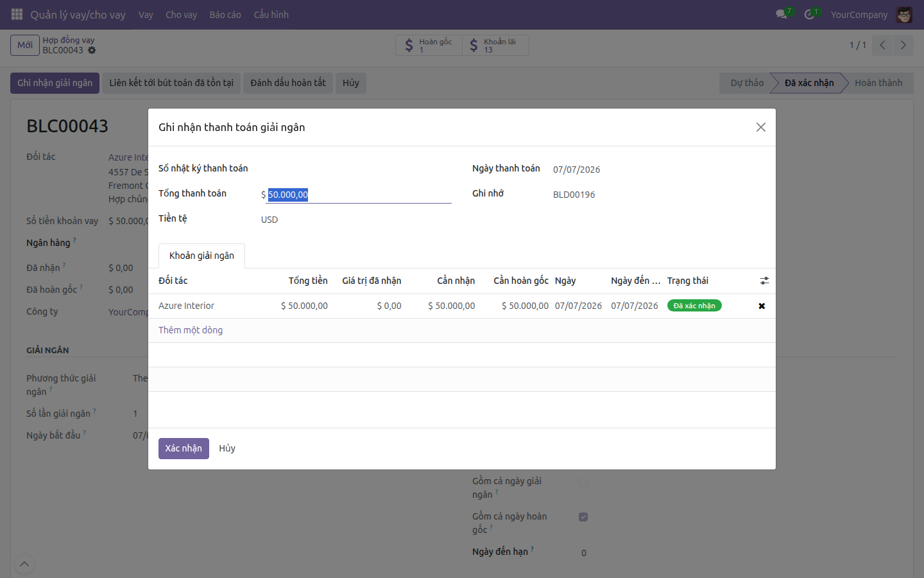Click Đánh dấu hoàn tất button
The image size is (924, 578).
coord(288,83)
